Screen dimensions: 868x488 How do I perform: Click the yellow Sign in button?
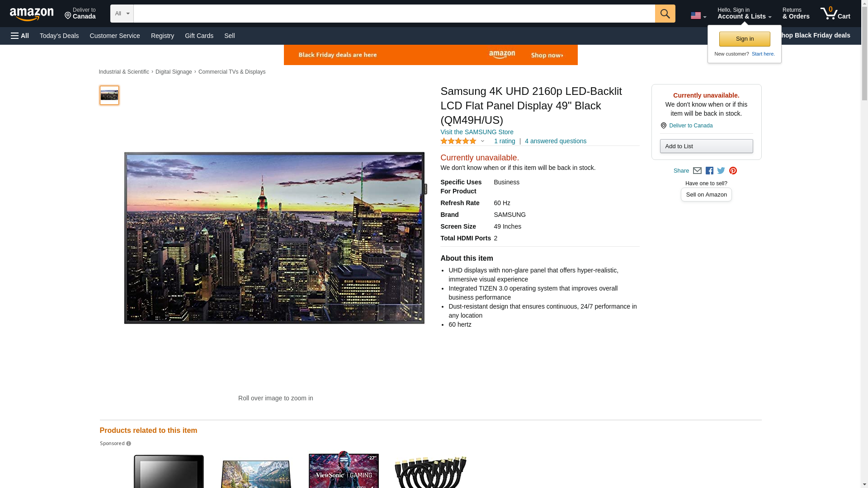click(744, 39)
